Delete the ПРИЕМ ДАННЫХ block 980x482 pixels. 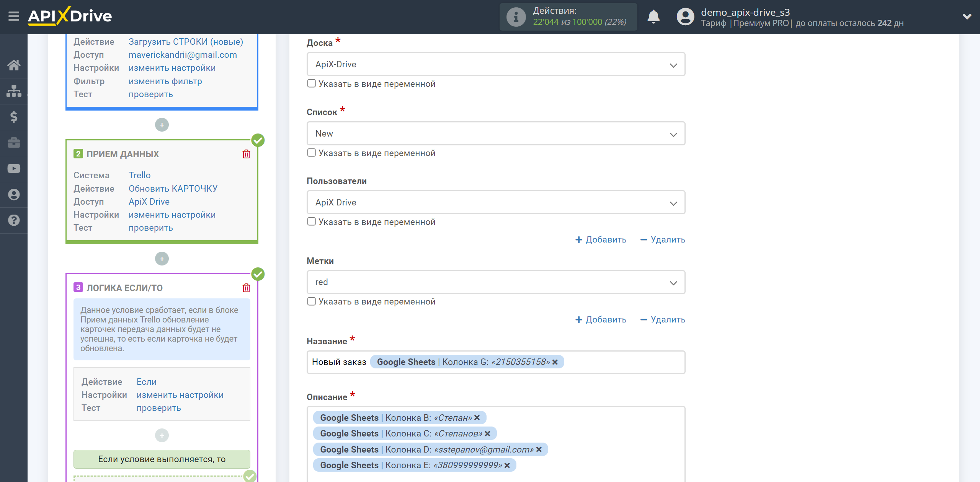tap(246, 154)
